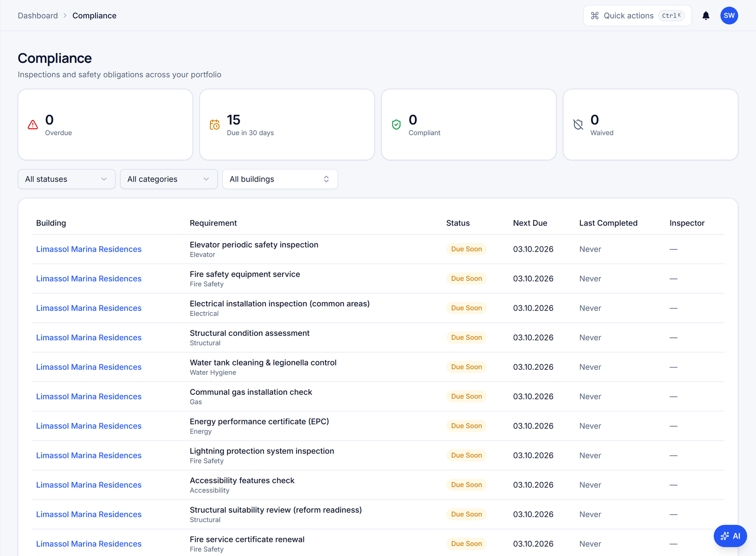Click Due Soon badge in Water tank row
The height and width of the screenshot is (556, 756).
tap(466, 367)
